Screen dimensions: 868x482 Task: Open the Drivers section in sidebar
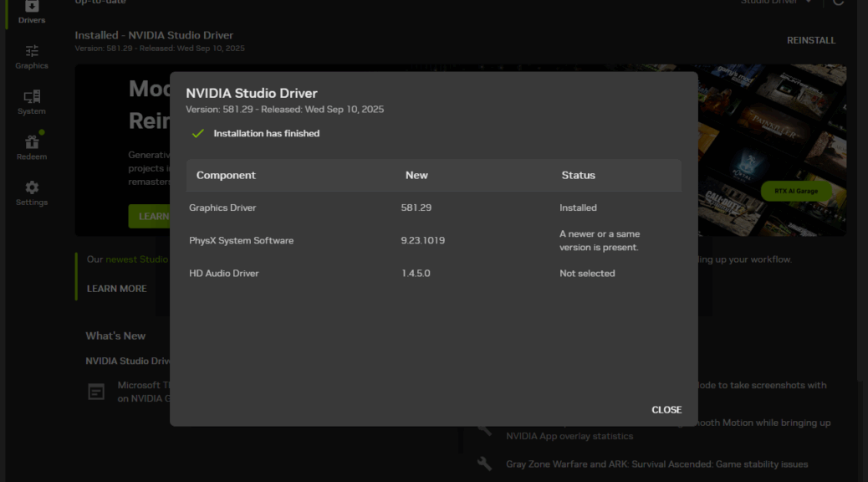pos(32,13)
